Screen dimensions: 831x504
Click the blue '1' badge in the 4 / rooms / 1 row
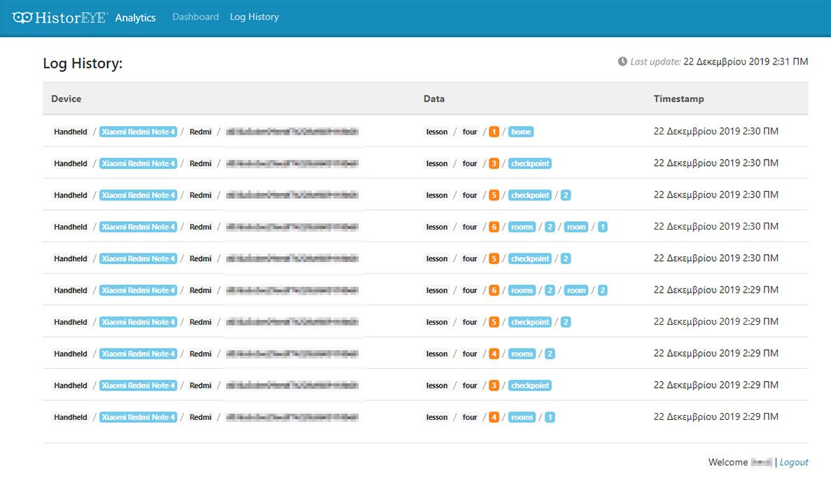[x=550, y=417]
